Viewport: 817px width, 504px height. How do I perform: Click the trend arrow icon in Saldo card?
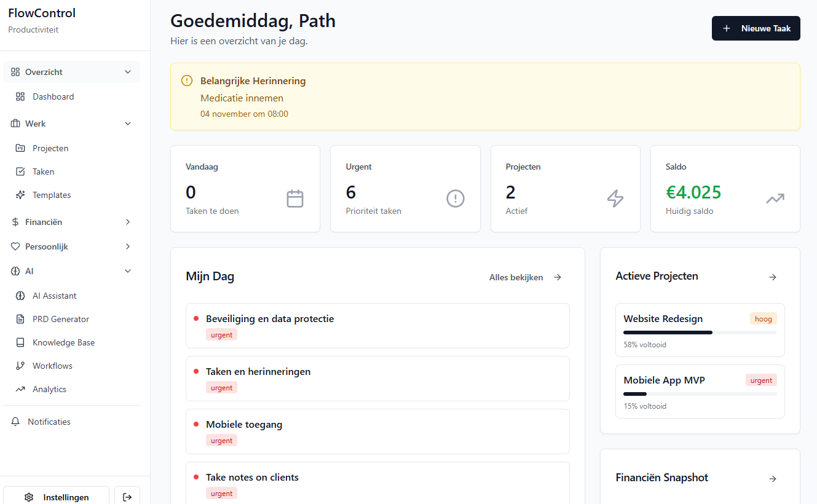(775, 199)
